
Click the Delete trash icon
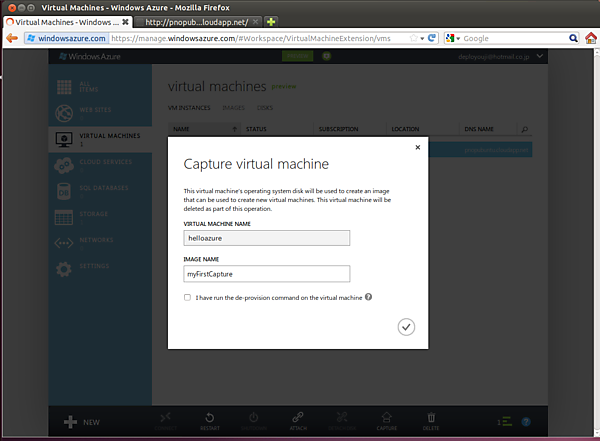click(431, 421)
